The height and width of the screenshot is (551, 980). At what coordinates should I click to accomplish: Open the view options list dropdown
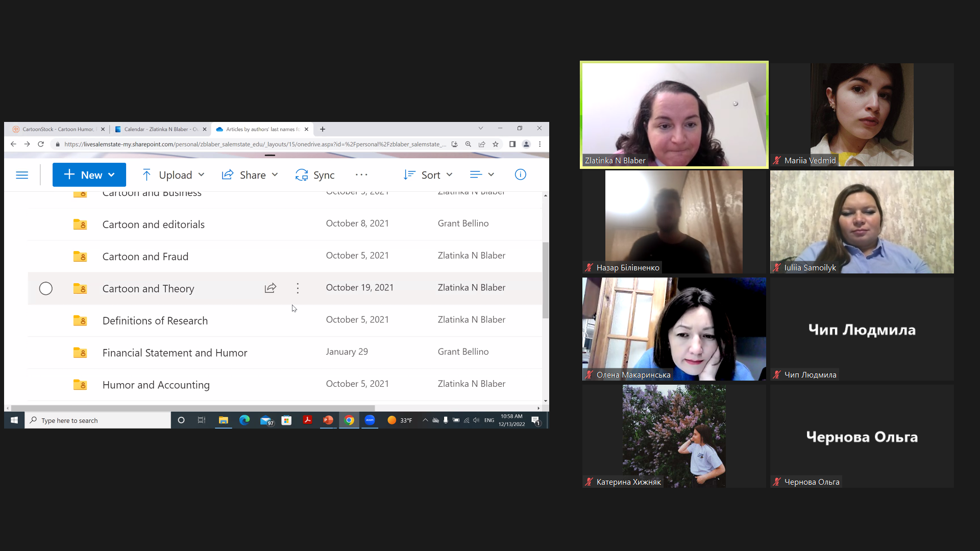[482, 174]
